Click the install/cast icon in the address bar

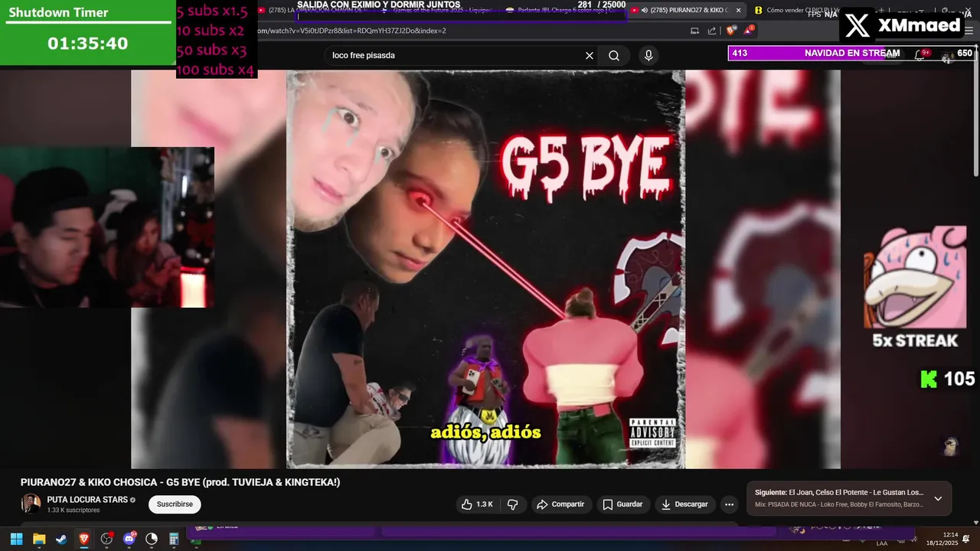click(694, 31)
